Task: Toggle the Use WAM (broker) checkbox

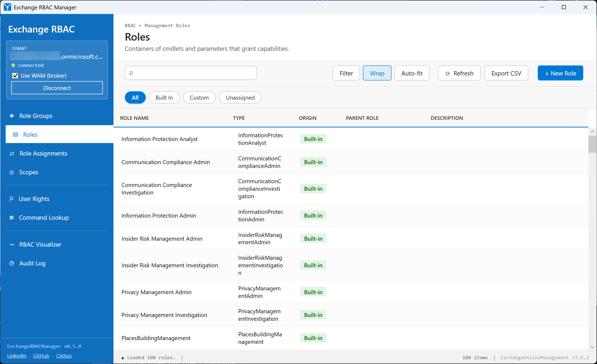Action: click(x=15, y=75)
